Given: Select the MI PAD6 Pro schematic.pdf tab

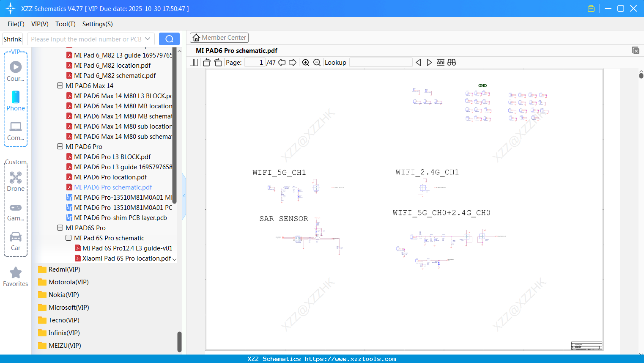Looking at the screenshot, I should click(x=236, y=51).
